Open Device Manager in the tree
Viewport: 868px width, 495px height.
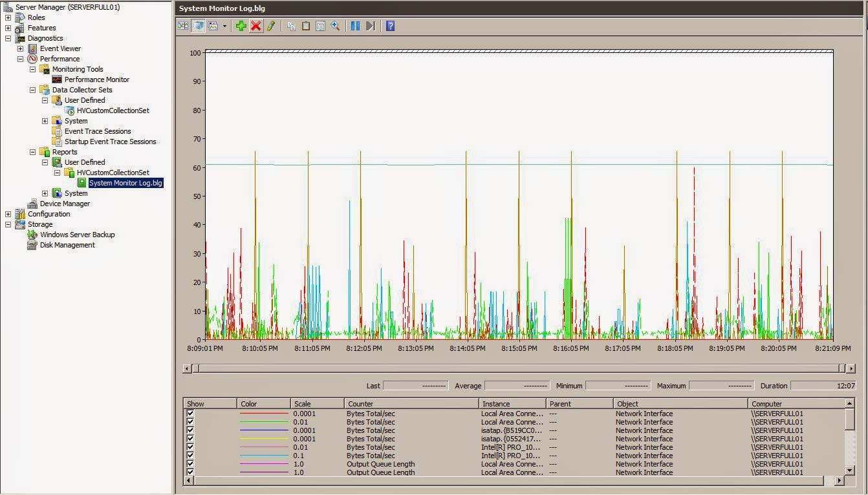[x=65, y=204]
